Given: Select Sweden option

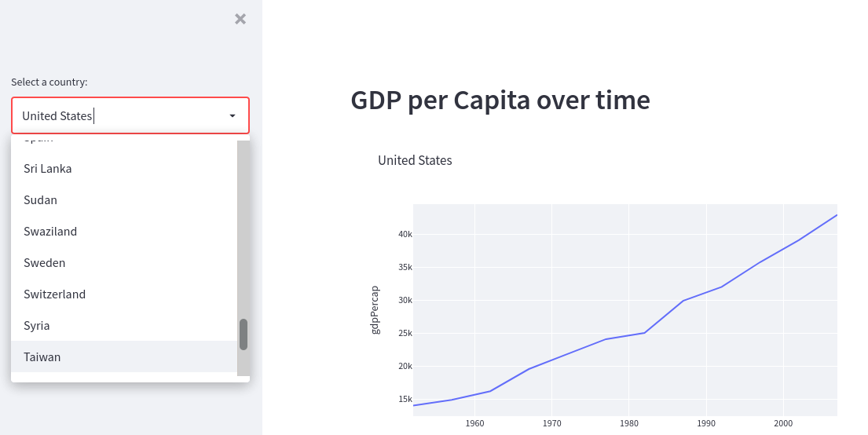Looking at the screenshot, I should [x=124, y=262].
